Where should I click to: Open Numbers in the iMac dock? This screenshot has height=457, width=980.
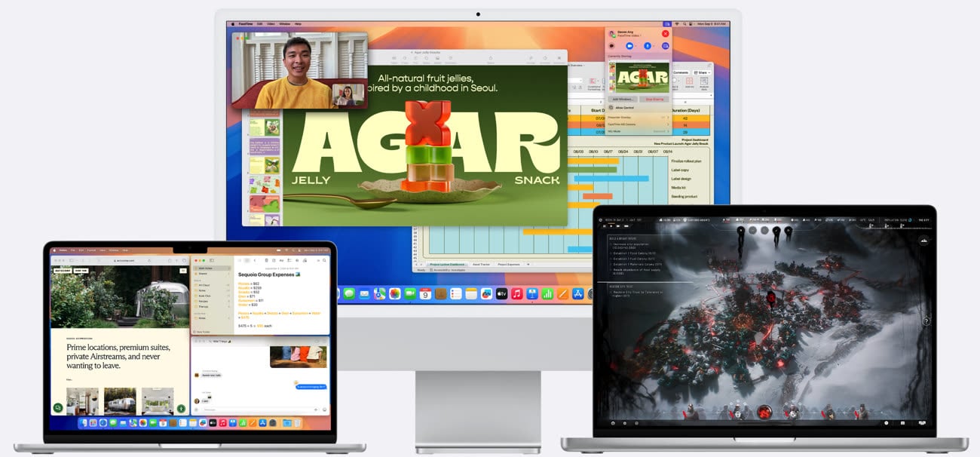coord(547,293)
